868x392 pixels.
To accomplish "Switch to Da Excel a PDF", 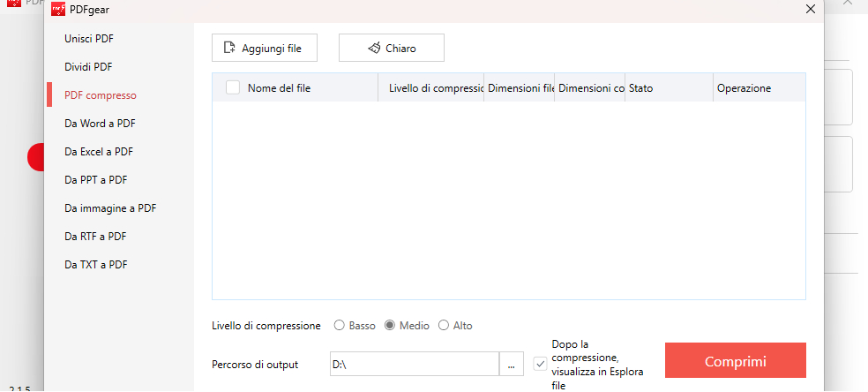I will (99, 152).
